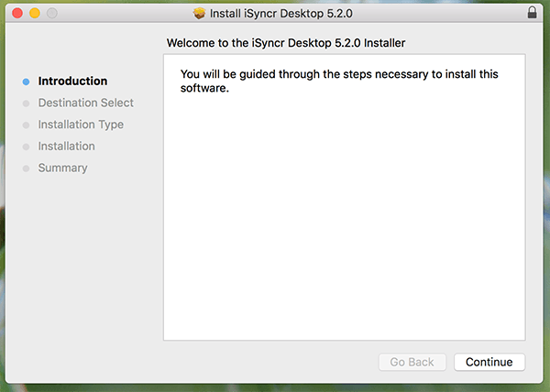Click the bullet beside Installation Type
Viewport: 550px width, 392px height.
click(x=27, y=125)
